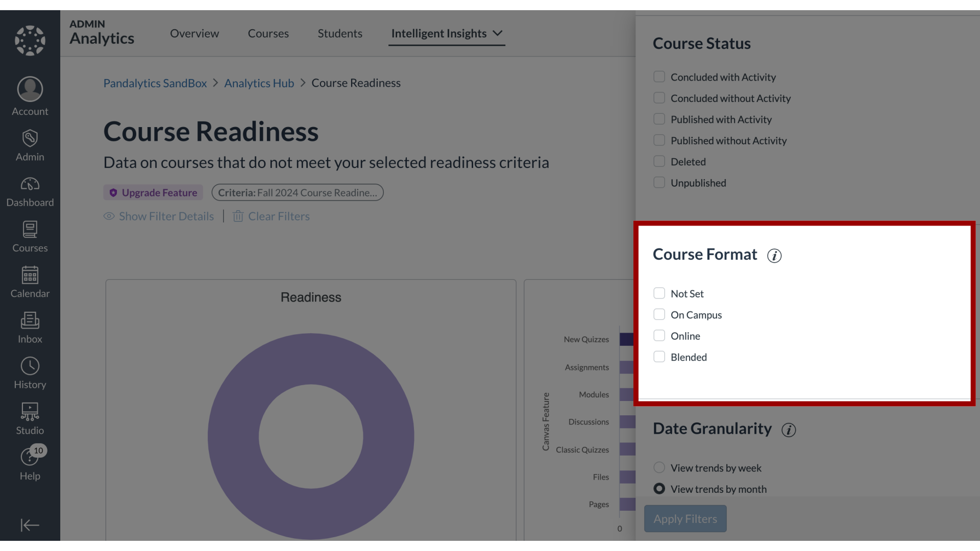Screen dimensions: 980x551
Task: Click the Date Granularity info icon
Action: pyautogui.click(x=789, y=430)
